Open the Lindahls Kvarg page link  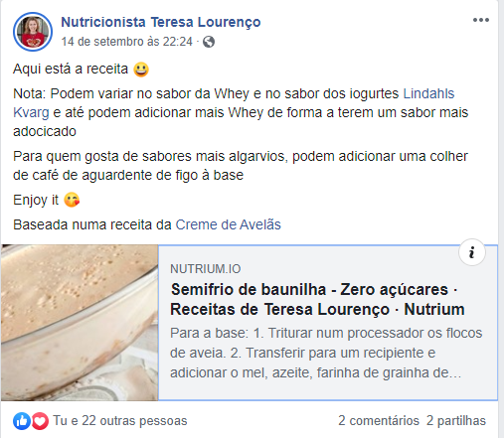234,103
